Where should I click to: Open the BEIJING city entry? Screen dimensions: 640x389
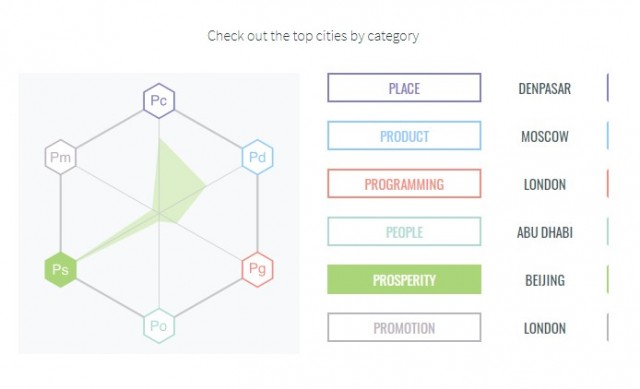[544, 280]
